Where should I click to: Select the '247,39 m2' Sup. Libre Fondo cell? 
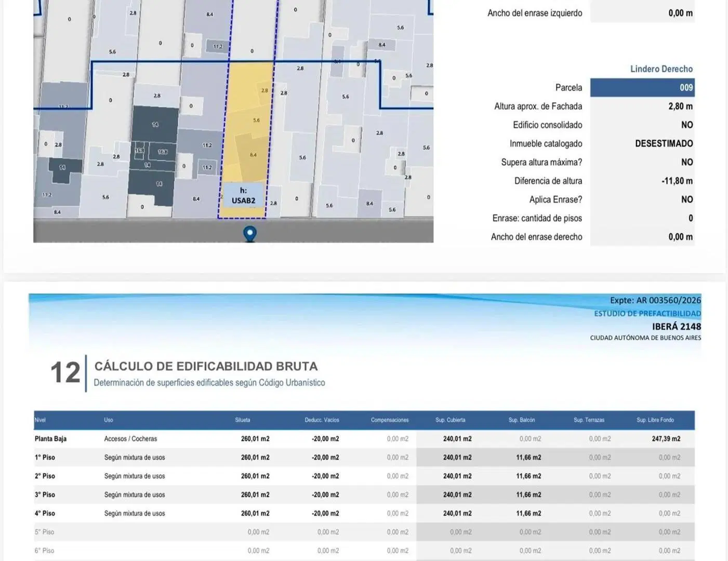click(x=666, y=439)
